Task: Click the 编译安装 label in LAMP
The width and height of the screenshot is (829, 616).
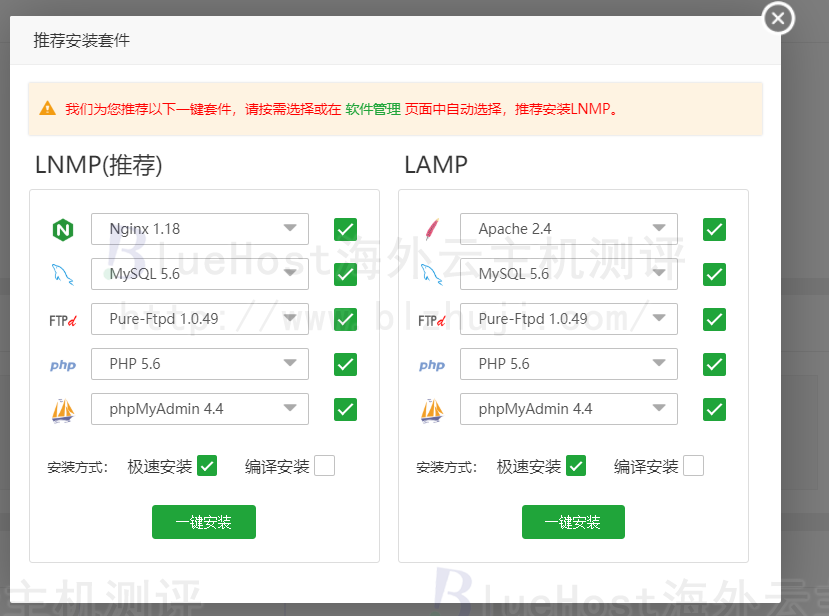Action: click(646, 466)
